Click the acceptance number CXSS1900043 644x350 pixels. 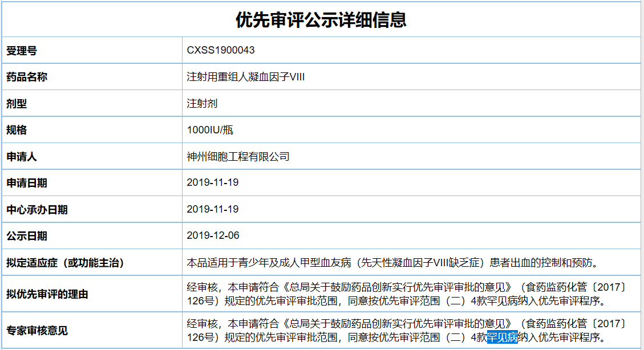221,50
